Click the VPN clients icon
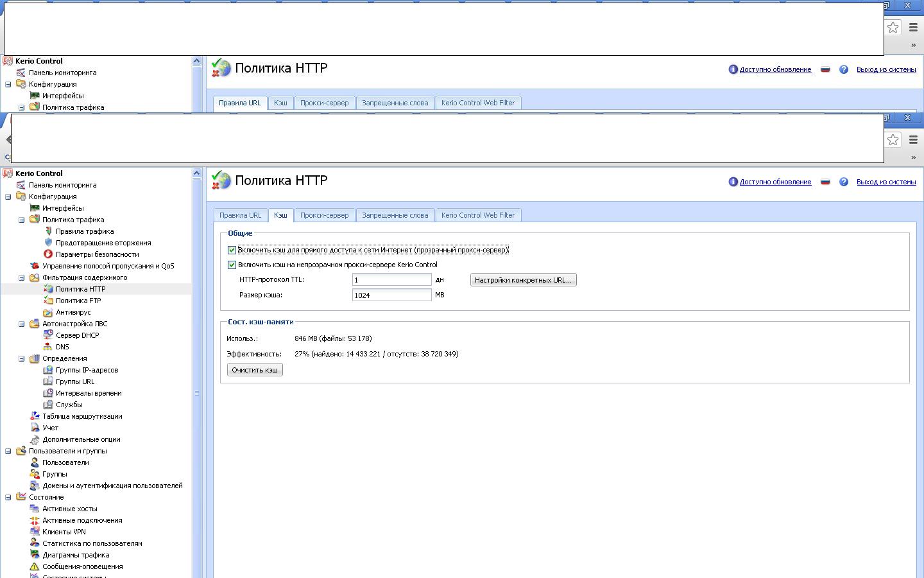Screen dimensions: 924x578 point(35,532)
